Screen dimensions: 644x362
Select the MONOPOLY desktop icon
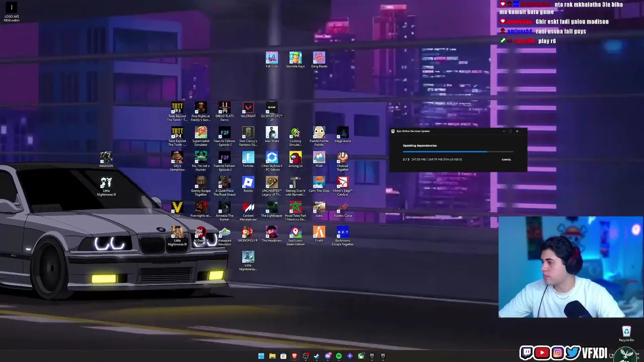(248, 234)
